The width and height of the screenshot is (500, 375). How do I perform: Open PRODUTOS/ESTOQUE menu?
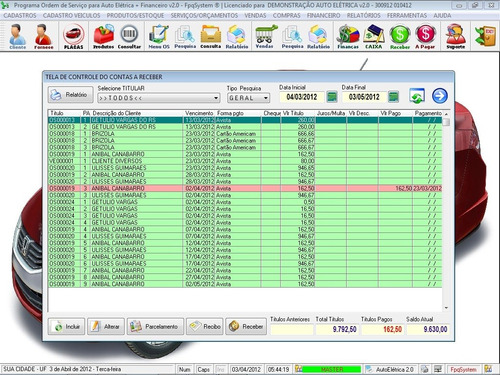(x=135, y=16)
